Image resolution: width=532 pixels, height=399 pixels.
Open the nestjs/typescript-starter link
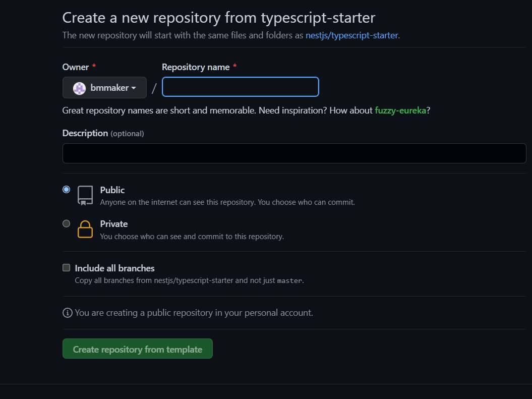coord(352,35)
